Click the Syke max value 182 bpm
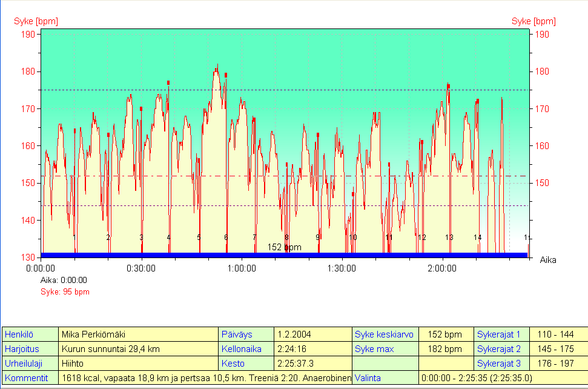The height and width of the screenshot is (389, 588). [444, 349]
